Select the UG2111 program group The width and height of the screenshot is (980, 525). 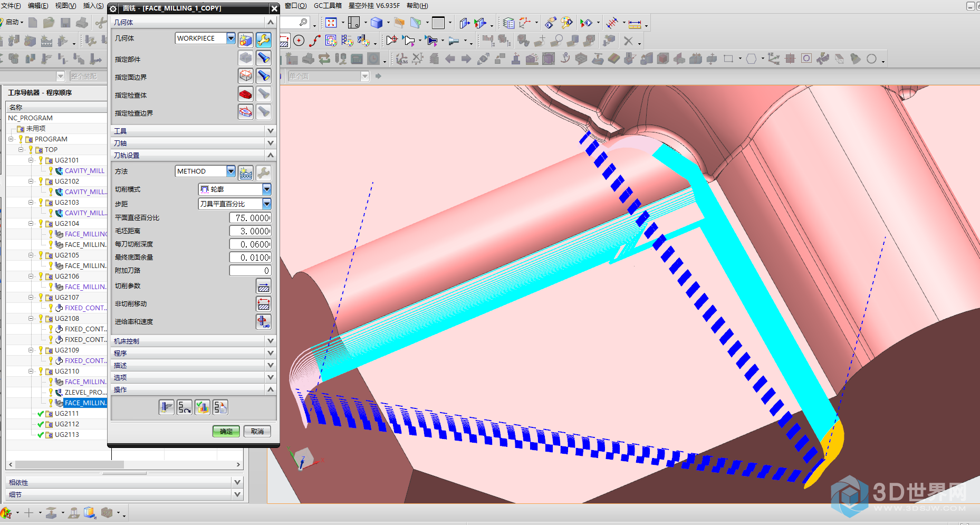[66, 413]
